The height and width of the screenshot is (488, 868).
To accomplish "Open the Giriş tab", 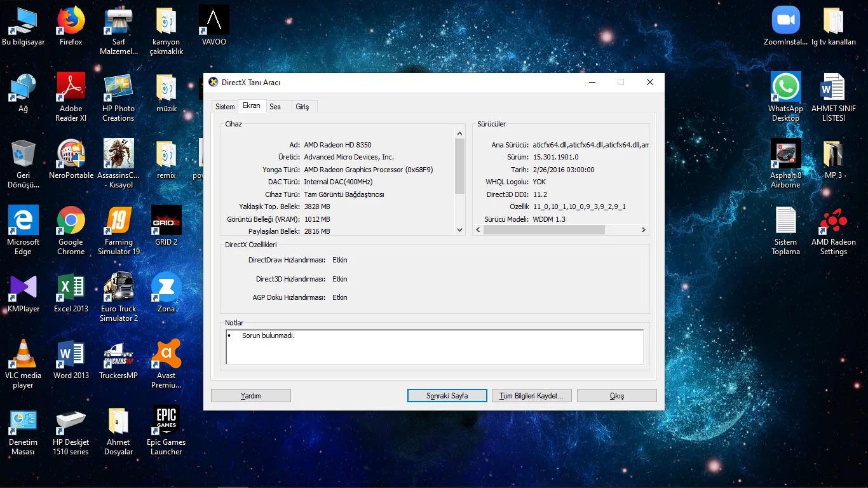I will 302,107.
